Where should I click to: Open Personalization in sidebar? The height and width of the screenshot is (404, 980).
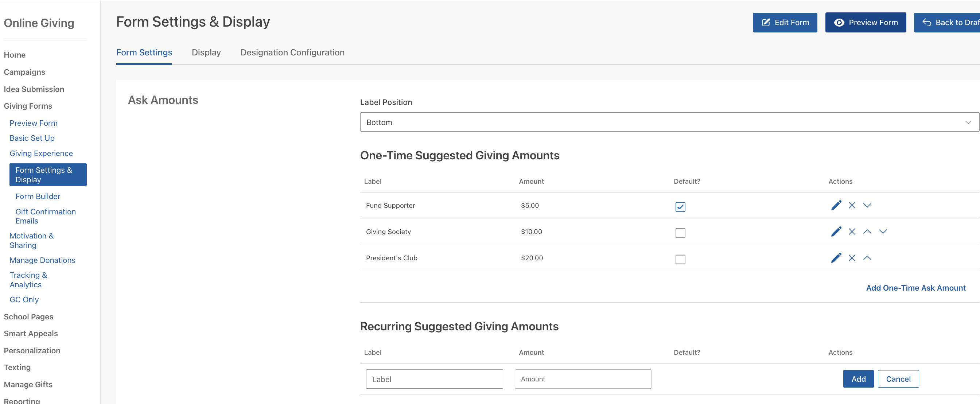click(x=32, y=350)
